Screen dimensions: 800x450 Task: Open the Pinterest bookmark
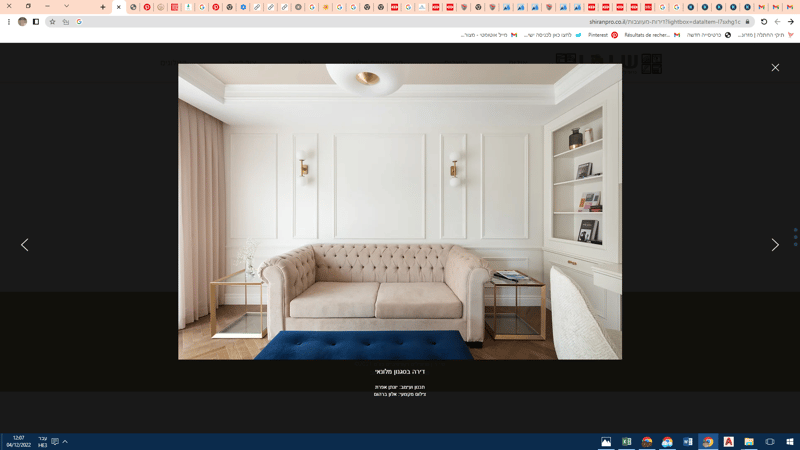[603, 35]
